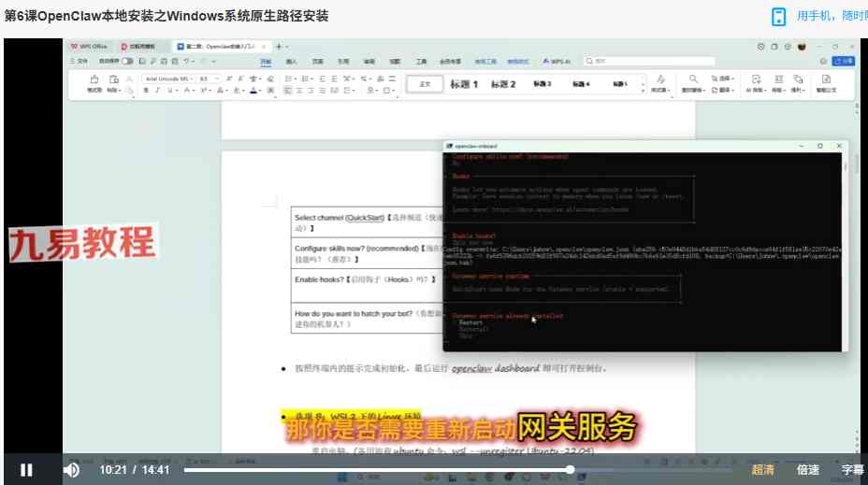Pause the video playback
This screenshot has height=485, width=868.
click(26, 469)
